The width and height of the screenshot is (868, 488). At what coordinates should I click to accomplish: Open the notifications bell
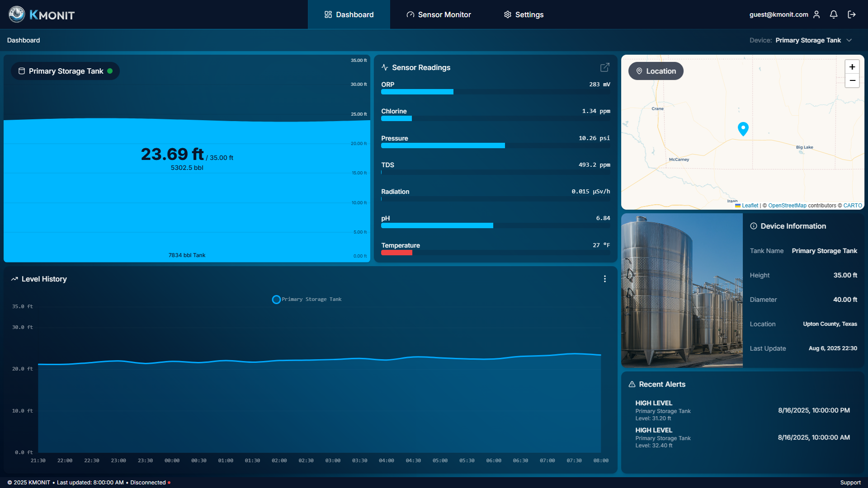834,14
